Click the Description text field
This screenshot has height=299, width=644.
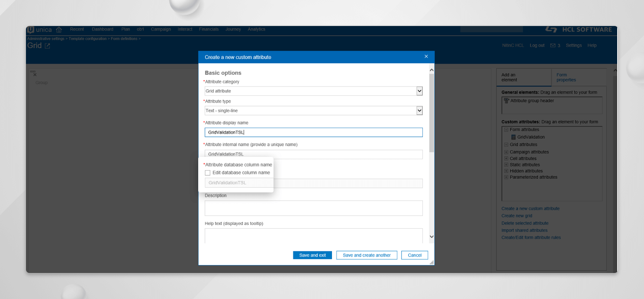click(313, 208)
